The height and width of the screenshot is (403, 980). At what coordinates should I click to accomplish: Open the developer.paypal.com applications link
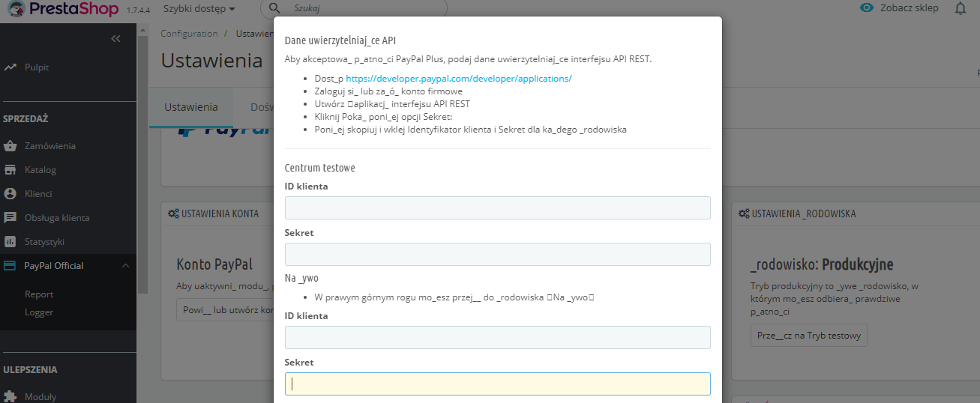point(458,79)
